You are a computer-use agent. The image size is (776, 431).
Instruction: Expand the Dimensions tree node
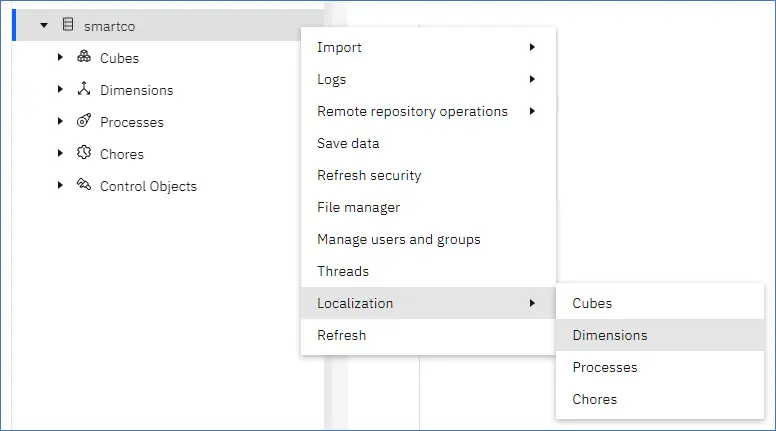[60, 89]
